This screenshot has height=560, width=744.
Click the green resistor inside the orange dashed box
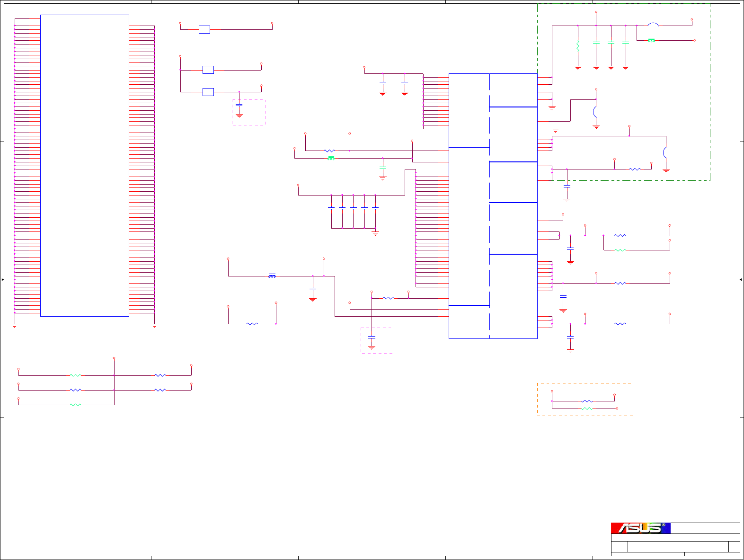pyautogui.click(x=587, y=408)
